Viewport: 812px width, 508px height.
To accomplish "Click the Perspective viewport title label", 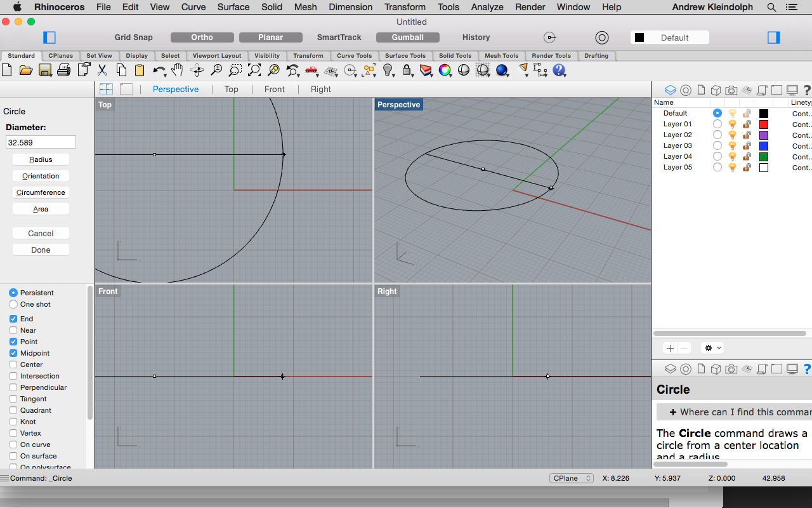I will [x=399, y=105].
